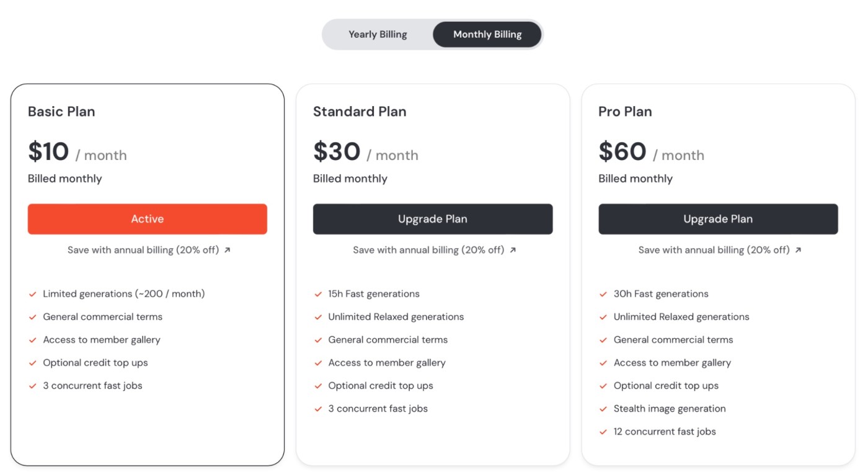This screenshot has height=472, width=868.
Task: Click the $60 / month price
Action: (651, 153)
